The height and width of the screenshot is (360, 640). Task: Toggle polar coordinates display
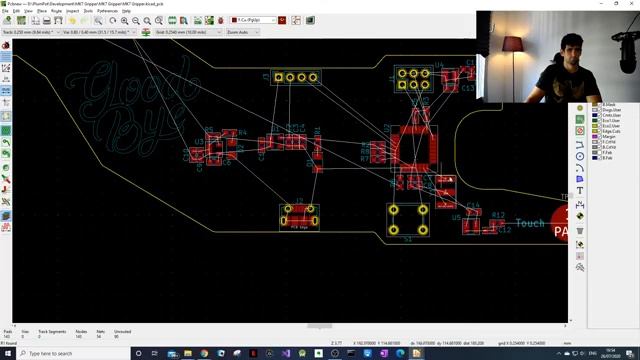point(6,68)
